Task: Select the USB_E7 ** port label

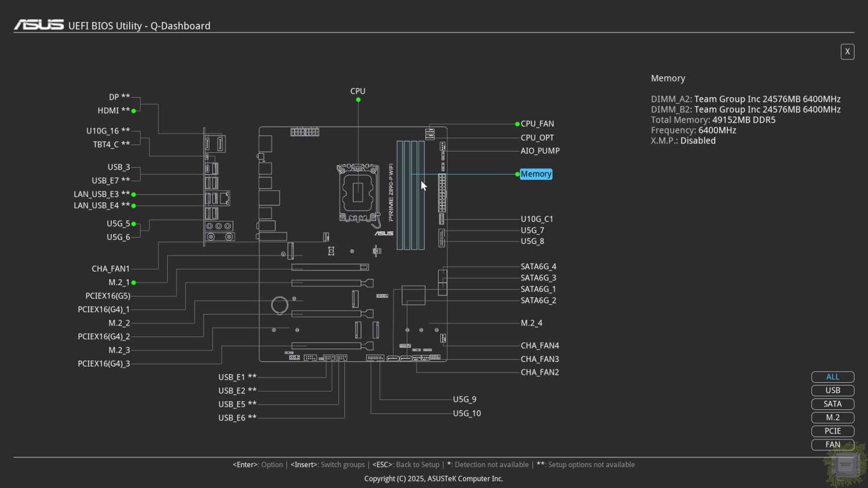Action: (x=111, y=180)
